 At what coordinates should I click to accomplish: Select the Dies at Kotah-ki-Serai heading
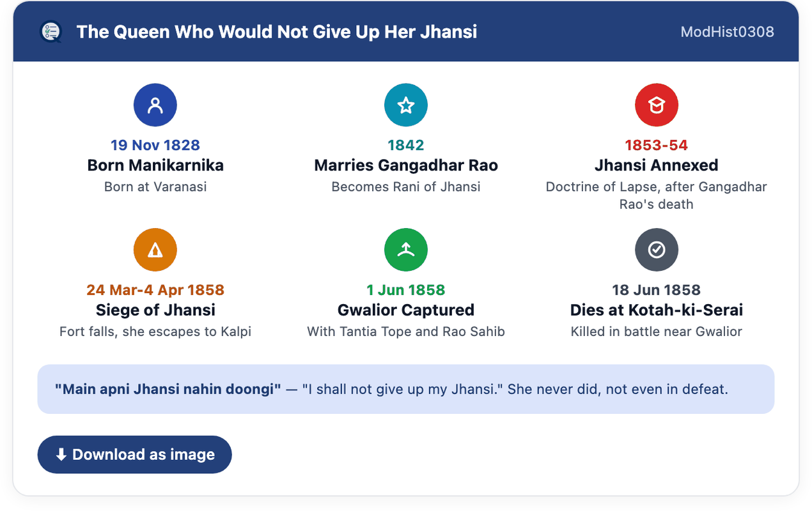(x=657, y=310)
